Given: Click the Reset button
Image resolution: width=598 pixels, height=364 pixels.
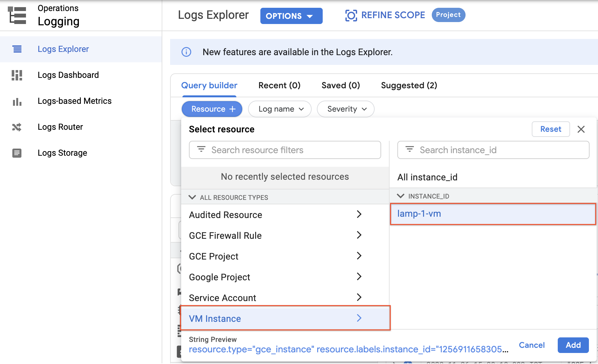Looking at the screenshot, I should (x=551, y=129).
